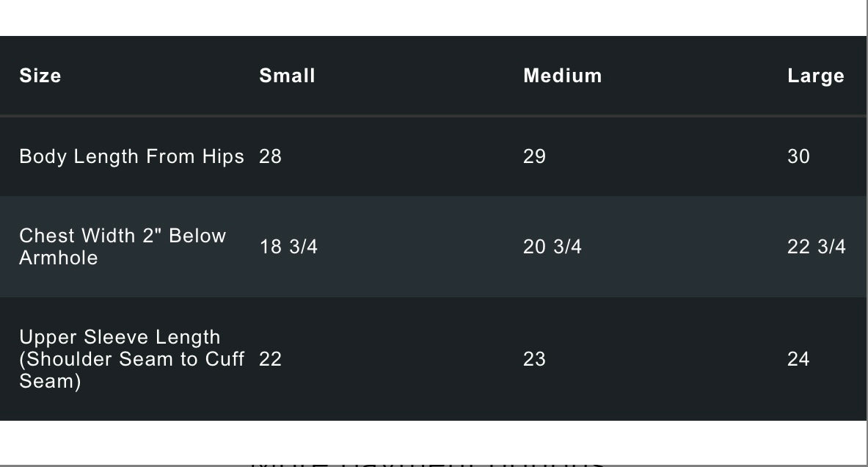Select the Large chest width 22 3/4
The width and height of the screenshot is (868, 467).
pos(816,247)
